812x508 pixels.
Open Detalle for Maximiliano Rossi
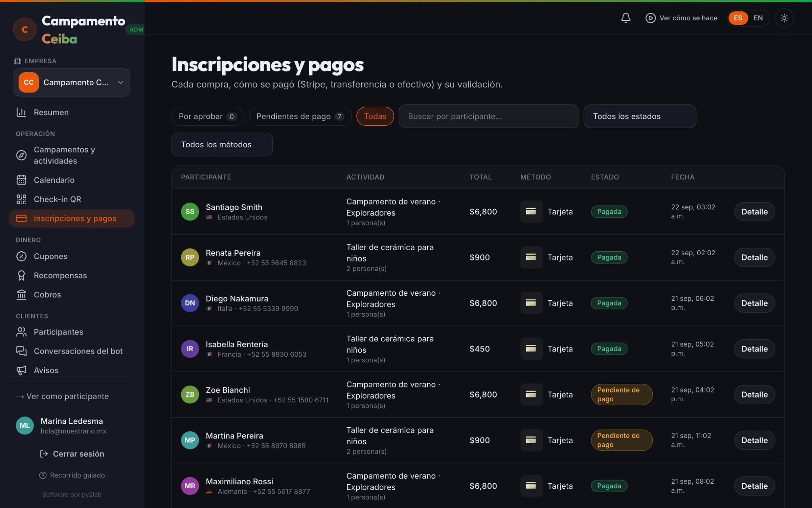click(x=754, y=486)
